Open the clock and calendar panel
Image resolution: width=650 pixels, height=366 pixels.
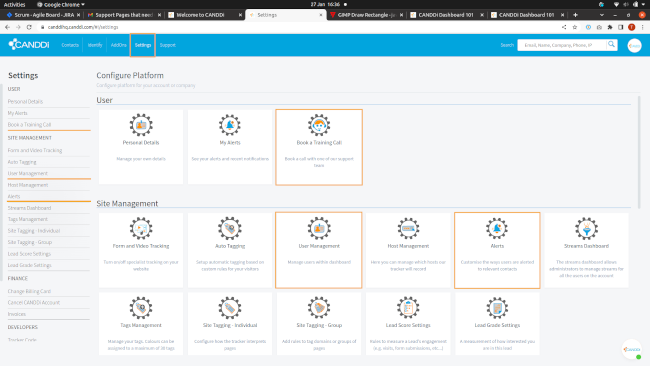tap(325, 5)
